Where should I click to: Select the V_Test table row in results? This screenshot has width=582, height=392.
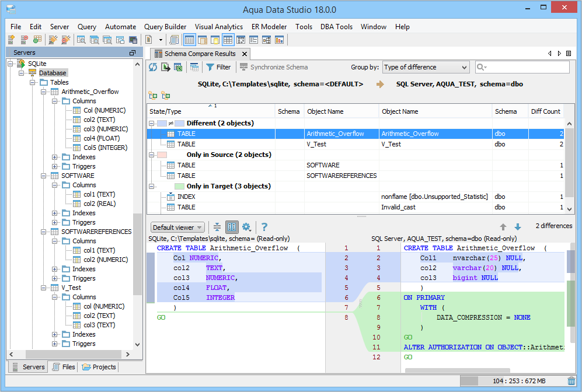click(x=356, y=144)
